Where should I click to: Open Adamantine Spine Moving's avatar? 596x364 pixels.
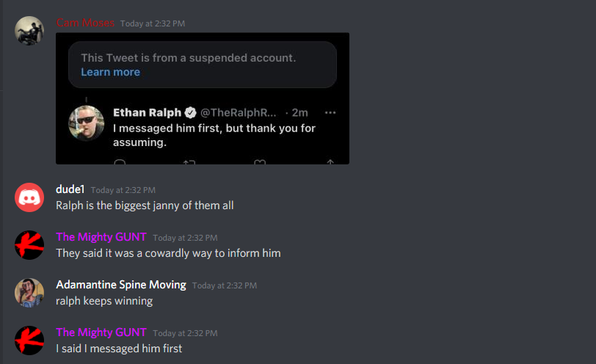click(x=29, y=293)
